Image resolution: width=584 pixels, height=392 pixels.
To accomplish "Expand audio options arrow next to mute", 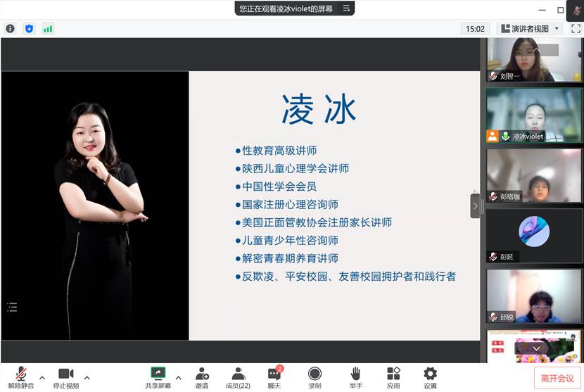I will 42,377.
